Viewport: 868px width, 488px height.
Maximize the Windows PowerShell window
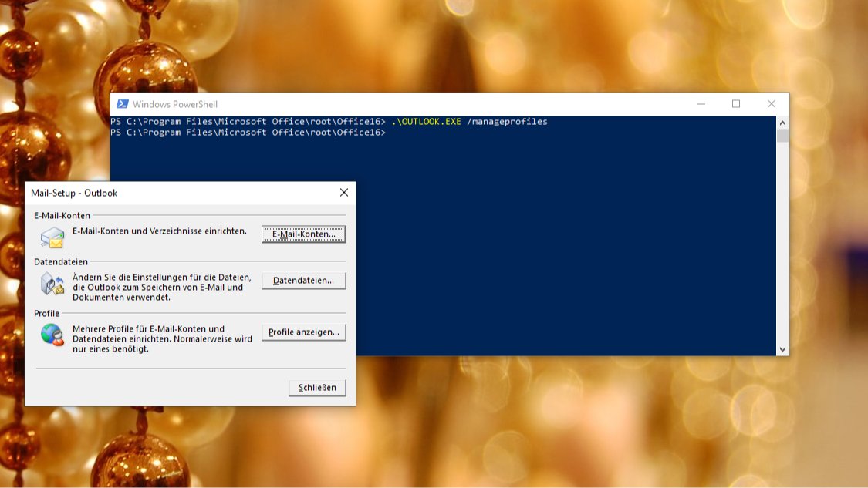(736, 104)
